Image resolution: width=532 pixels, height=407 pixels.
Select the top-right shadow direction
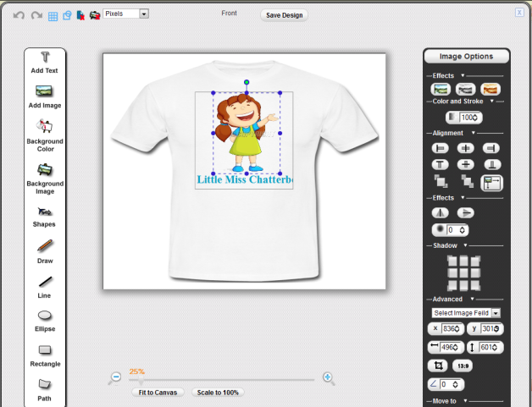pyautogui.click(x=475, y=261)
